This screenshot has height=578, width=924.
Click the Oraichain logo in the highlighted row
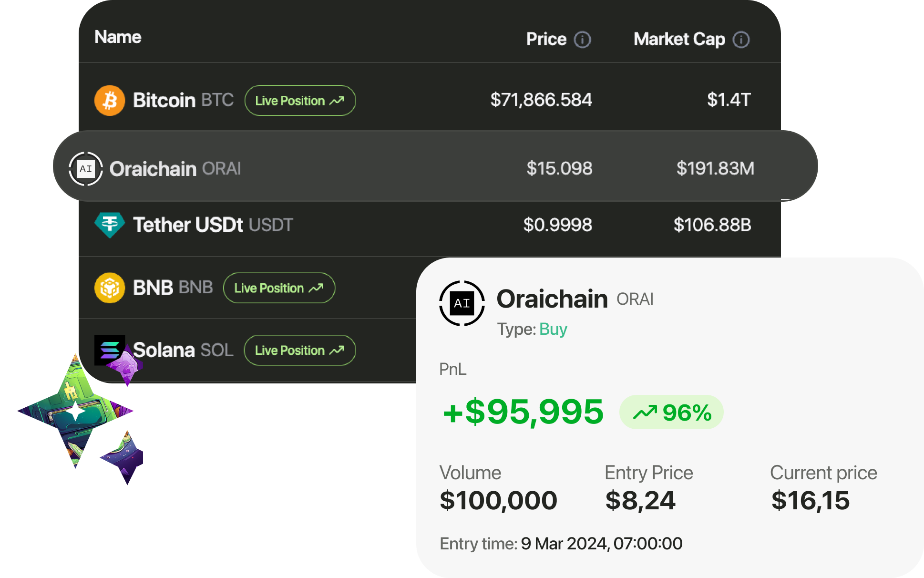(86, 169)
